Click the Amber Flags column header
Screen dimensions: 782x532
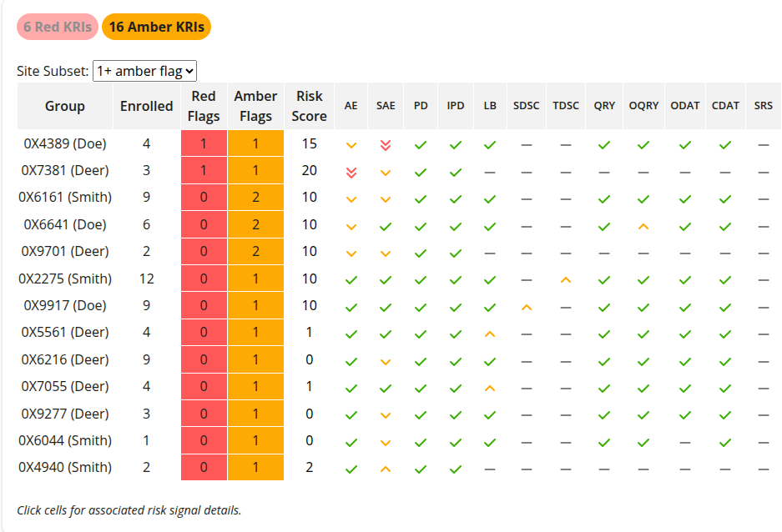[255, 106]
